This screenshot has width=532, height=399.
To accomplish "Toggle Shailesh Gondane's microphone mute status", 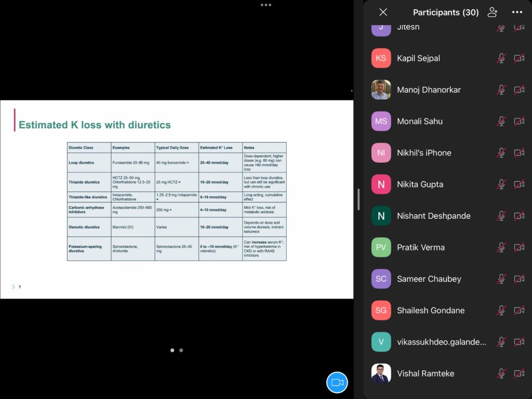I will pos(501,310).
